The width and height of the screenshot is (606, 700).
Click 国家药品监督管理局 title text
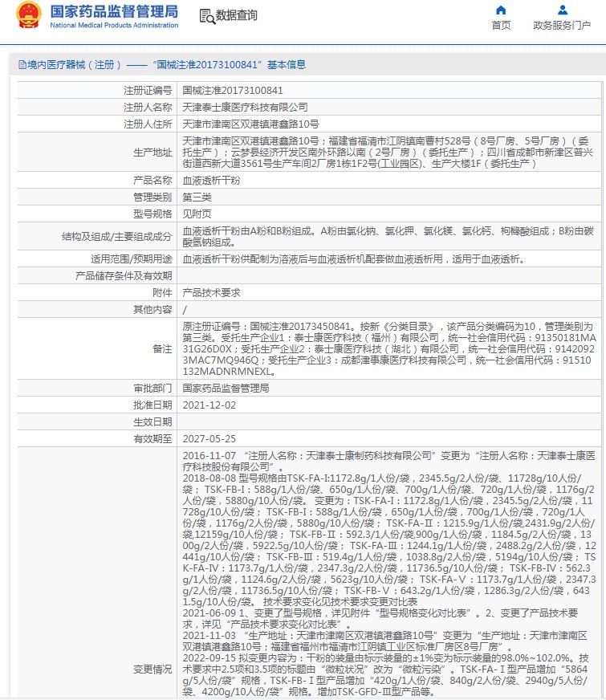(x=114, y=11)
